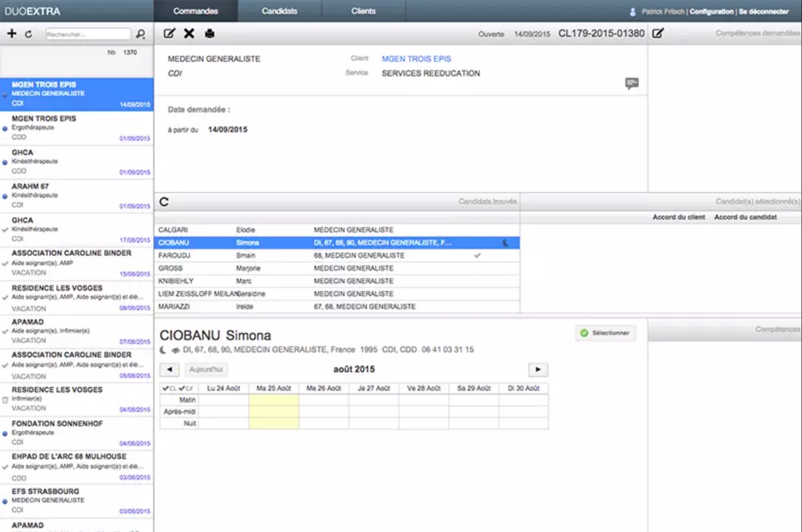
Task: Refresh the orders list in the sidebar
Action: coord(28,34)
